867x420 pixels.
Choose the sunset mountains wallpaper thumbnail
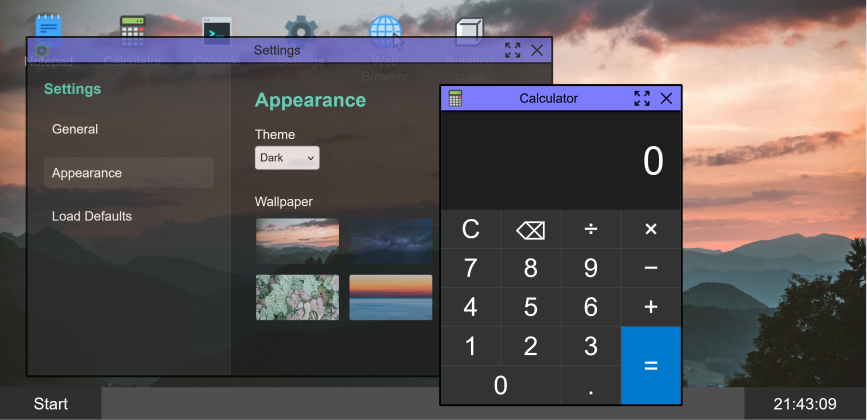click(x=297, y=240)
